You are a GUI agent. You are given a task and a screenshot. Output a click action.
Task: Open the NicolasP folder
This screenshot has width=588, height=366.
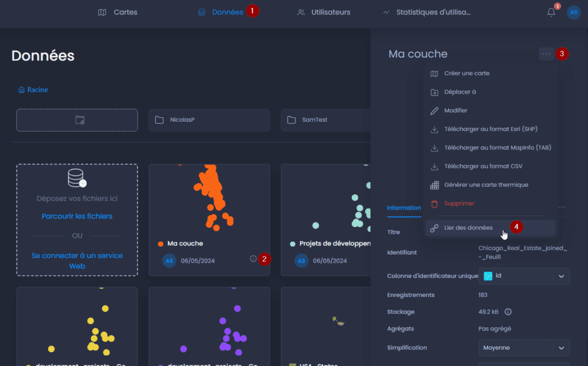[209, 120]
